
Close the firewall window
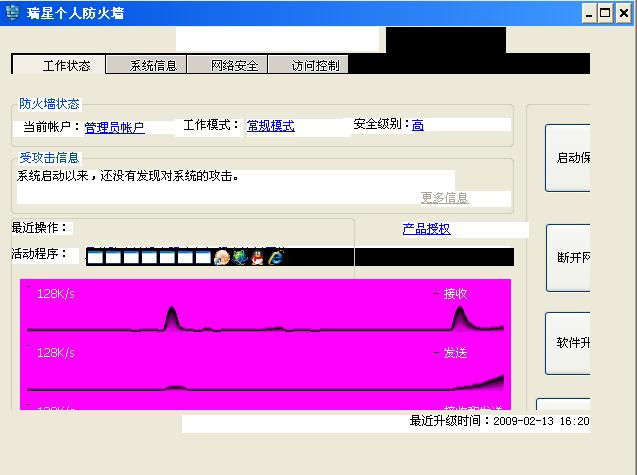tap(624, 13)
